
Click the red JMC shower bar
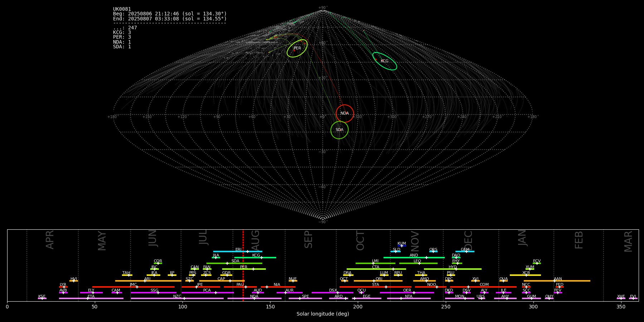click(x=133, y=287)
